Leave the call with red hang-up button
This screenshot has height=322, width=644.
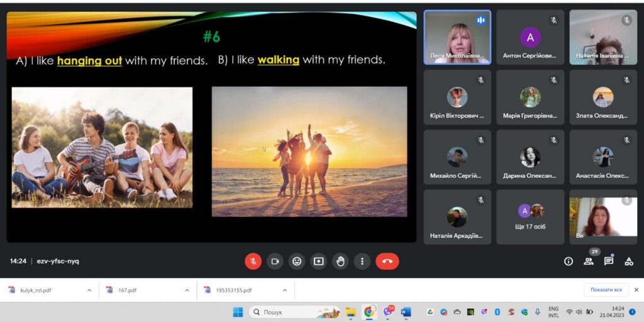coord(387,261)
